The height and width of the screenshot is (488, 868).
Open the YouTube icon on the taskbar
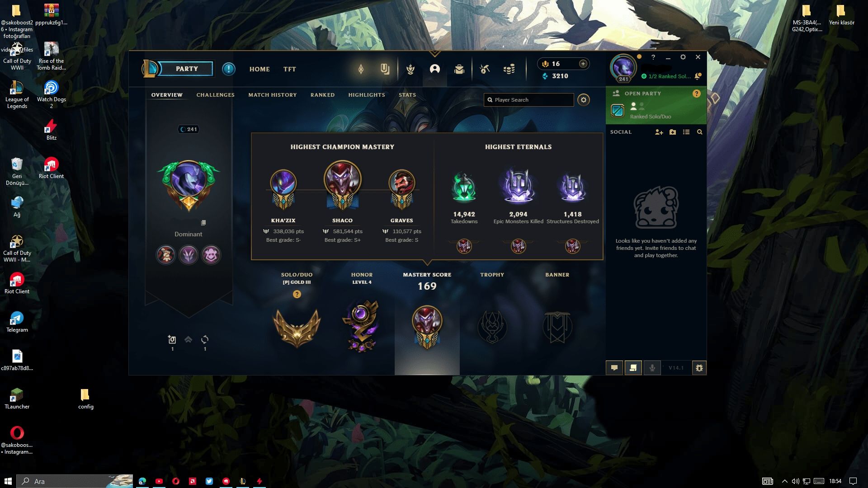(159, 481)
